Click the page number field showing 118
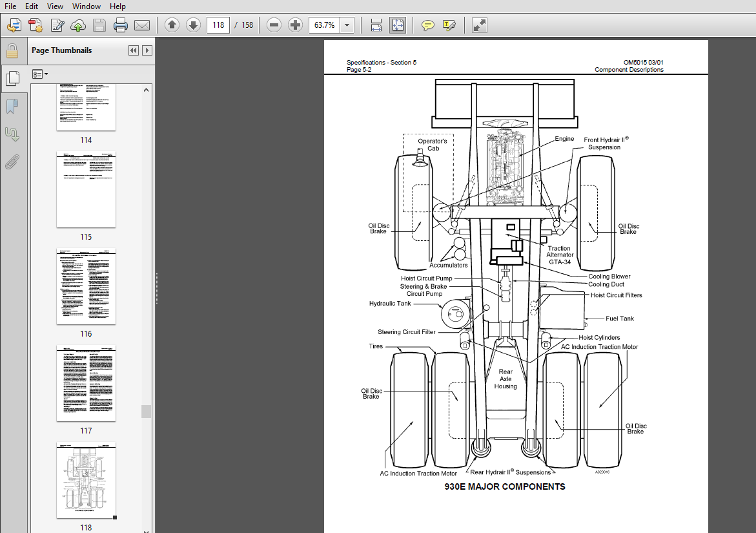Viewport: 756px width, 533px height. 218,25
